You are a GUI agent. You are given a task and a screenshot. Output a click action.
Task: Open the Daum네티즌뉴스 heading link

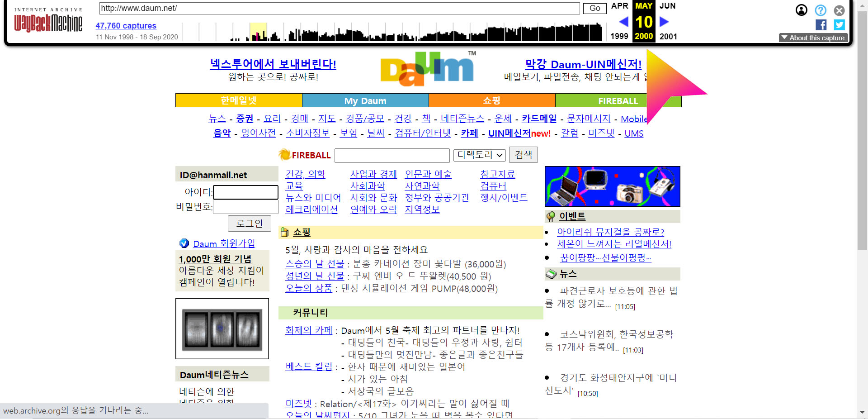coord(214,375)
